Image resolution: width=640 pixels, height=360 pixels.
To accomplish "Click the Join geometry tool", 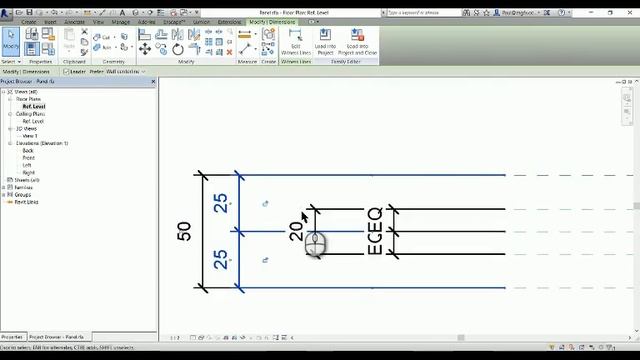I will 102,47.
